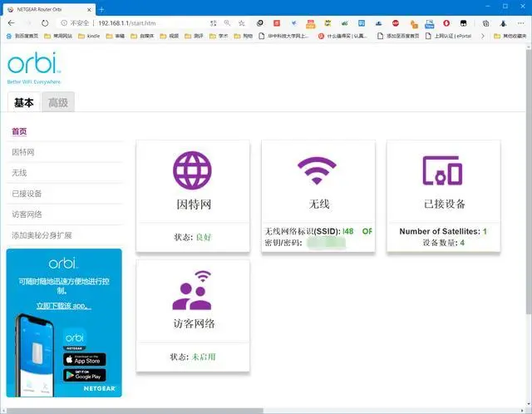532x414 pixels.
Task: Click the 立即下载该 app link
Action: 64,306
